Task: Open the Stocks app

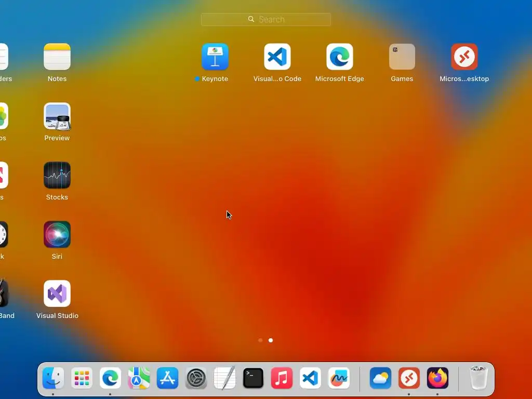Action: (57, 175)
